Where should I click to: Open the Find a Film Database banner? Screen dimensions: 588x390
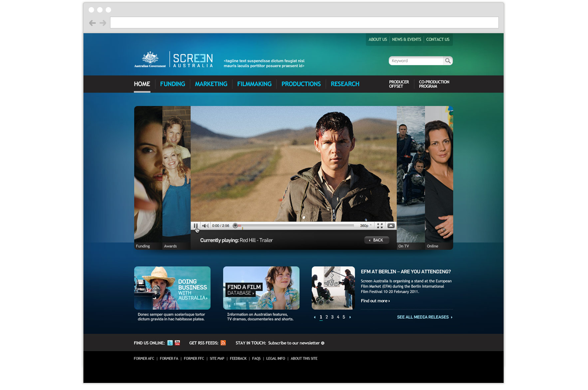pos(261,288)
